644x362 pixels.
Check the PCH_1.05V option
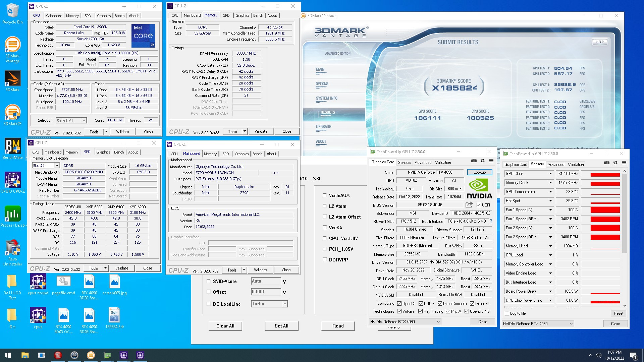coord(324,249)
